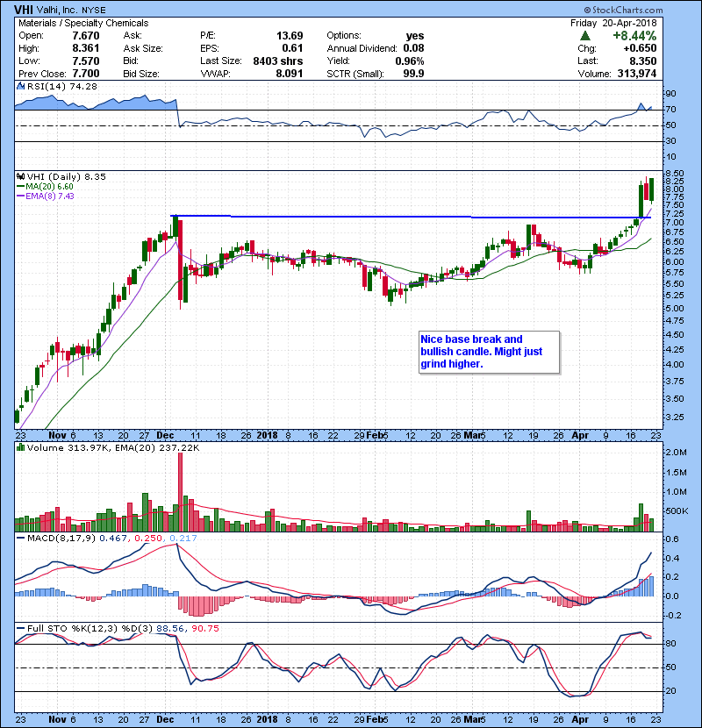This screenshot has width=702, height=728.
Task: Click the Apr label on upper date axis
Action: pyautogui.click(x=580, y=436)
